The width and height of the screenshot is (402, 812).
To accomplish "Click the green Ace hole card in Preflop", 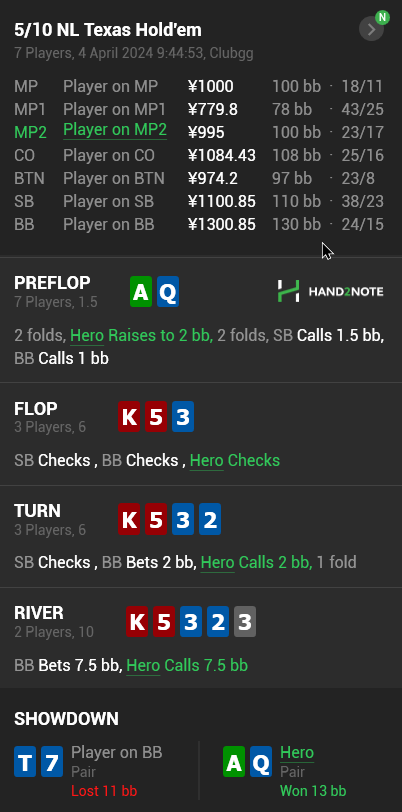I will tap(141, 292).
